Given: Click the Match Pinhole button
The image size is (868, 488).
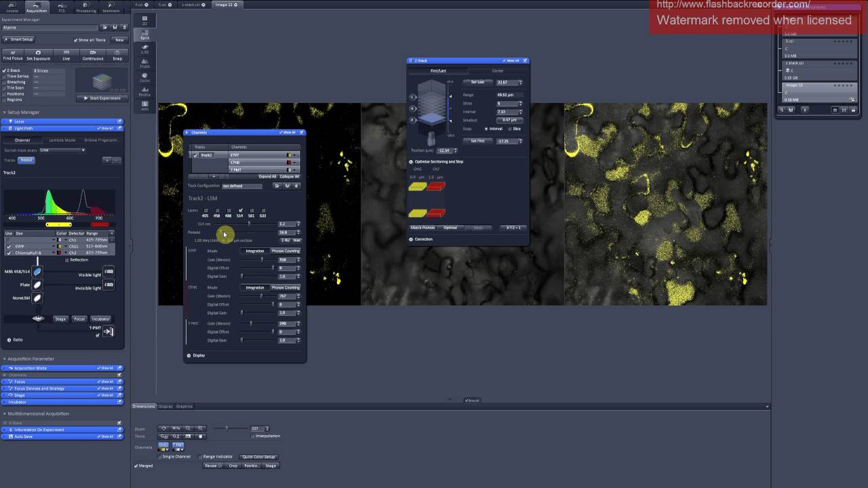Looking at the screenshot, I should [x=422, y=228].
